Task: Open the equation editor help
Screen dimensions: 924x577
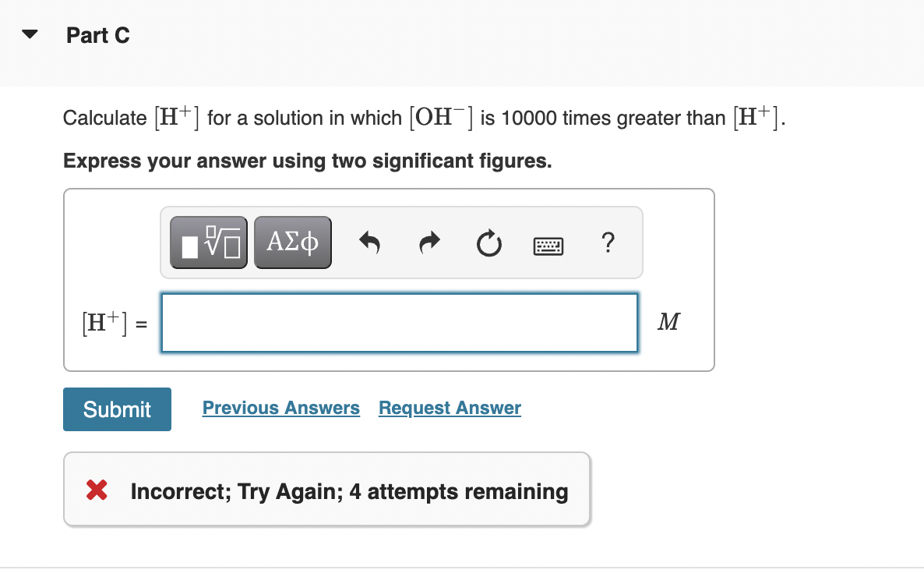Action: coord(608,243)
